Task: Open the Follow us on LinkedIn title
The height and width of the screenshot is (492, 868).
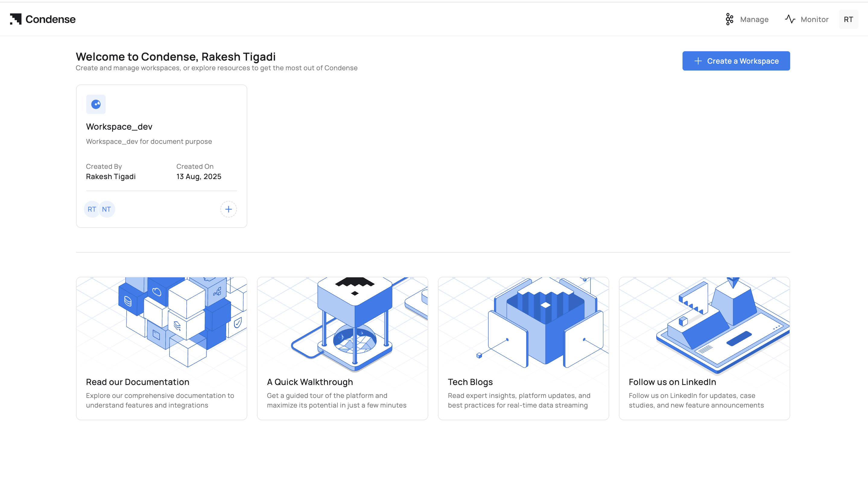Action: click(x=672, y=382)
